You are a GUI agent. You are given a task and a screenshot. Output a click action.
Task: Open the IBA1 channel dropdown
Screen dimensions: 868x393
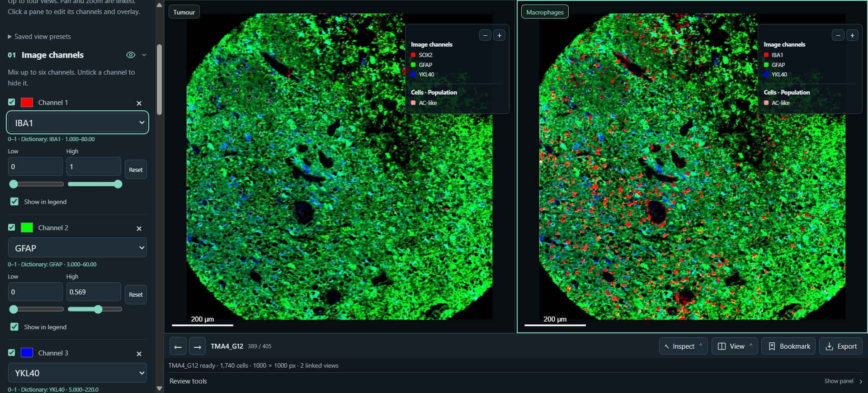pyautogui.click(x=77, y=123)
